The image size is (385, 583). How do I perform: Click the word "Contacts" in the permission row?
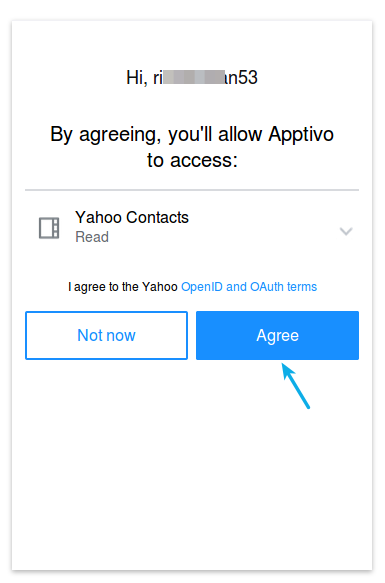(x=157, y=217)
